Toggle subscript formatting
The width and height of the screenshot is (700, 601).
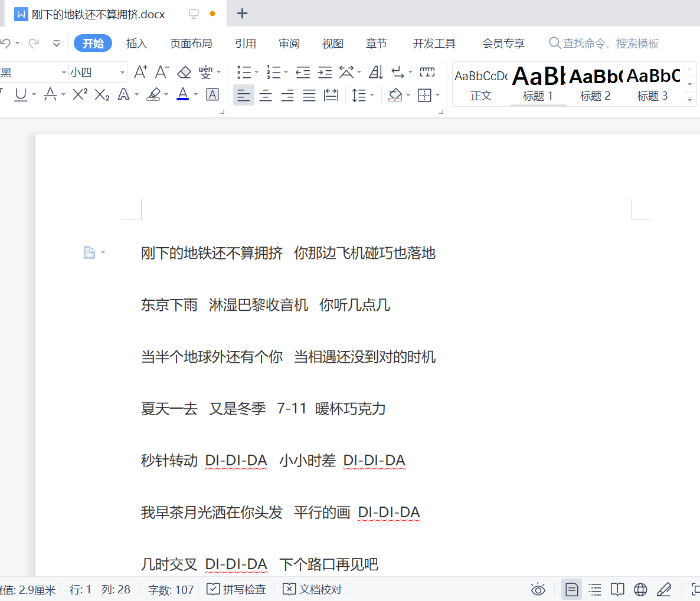102,94
